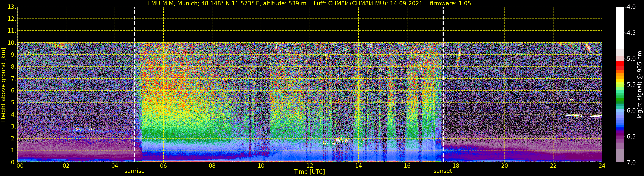Click the time axis tick "16"
Viewport: 644px width, 176px height.
pos(407,166)
